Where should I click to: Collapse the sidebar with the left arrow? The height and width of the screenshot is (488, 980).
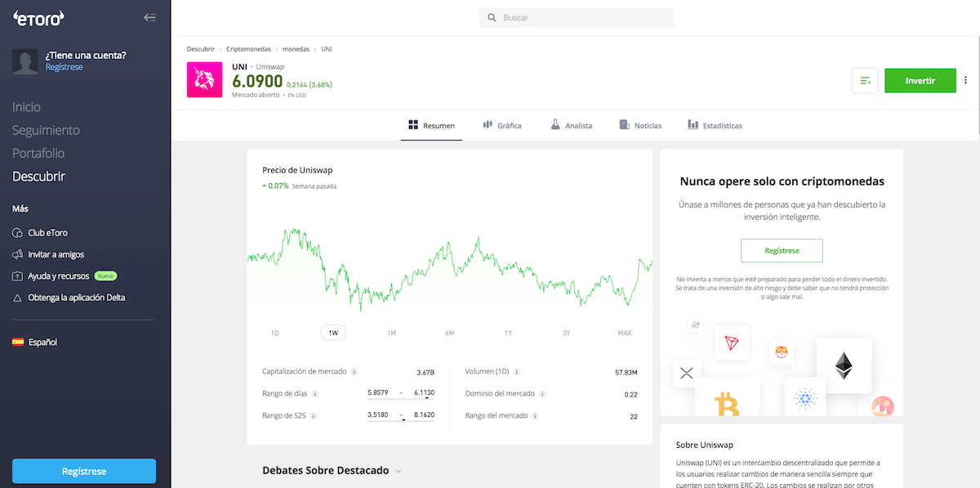point(149,16)
